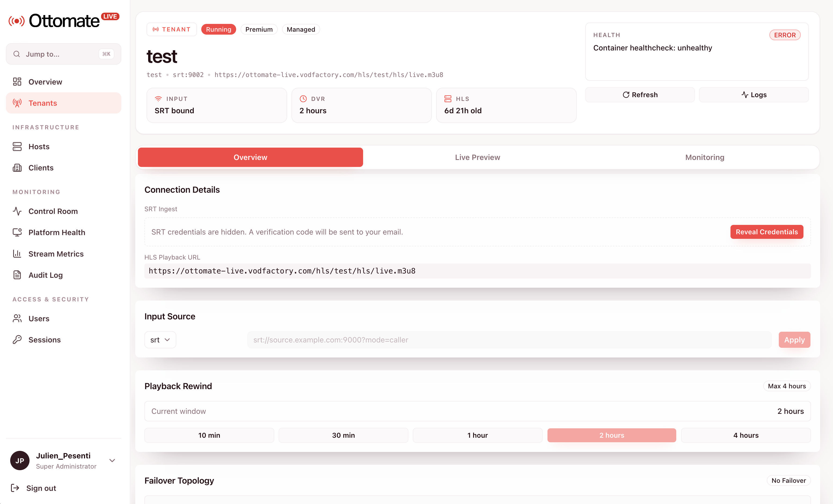This screenshot has width=833, height=504.
Task: Click the ⌘K shortcut hint
Action: 106,54
